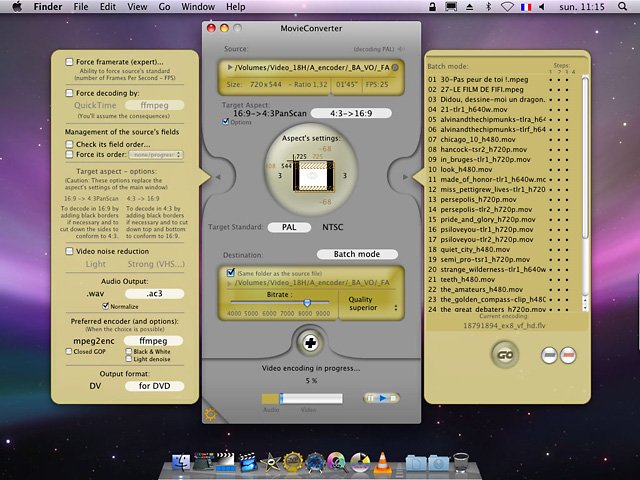Expand the destination path disclosure triangle
This screenshot has width=640, height=480.
[x=230, y=282]
